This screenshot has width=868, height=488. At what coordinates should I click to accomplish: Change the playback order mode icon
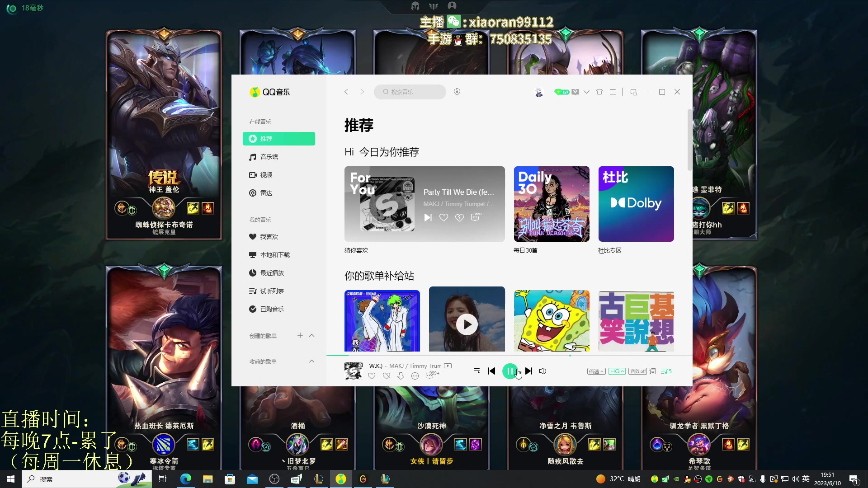tap(476, 371)
